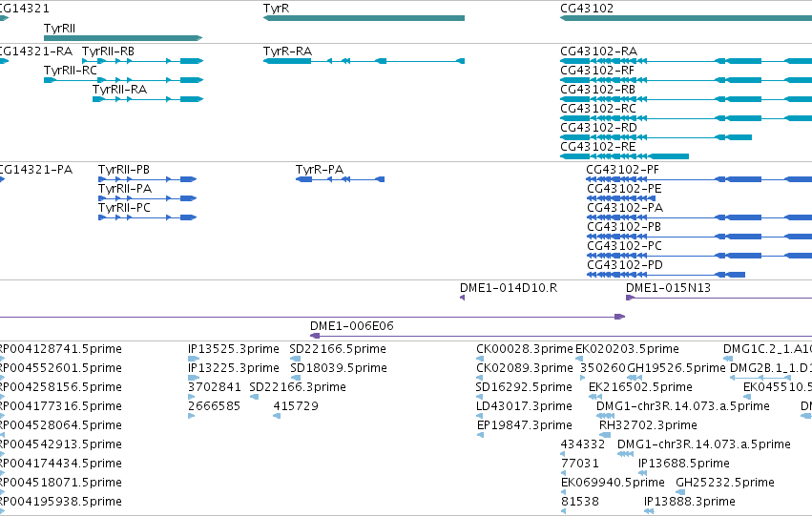The image size is (812, 516).
Task: Click the CG43102-RD transcript label
Action: (x=598, y=128)
